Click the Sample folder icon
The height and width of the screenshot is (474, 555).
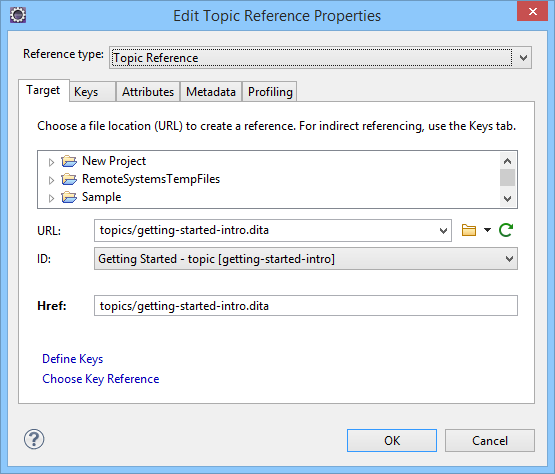[69, 198]
